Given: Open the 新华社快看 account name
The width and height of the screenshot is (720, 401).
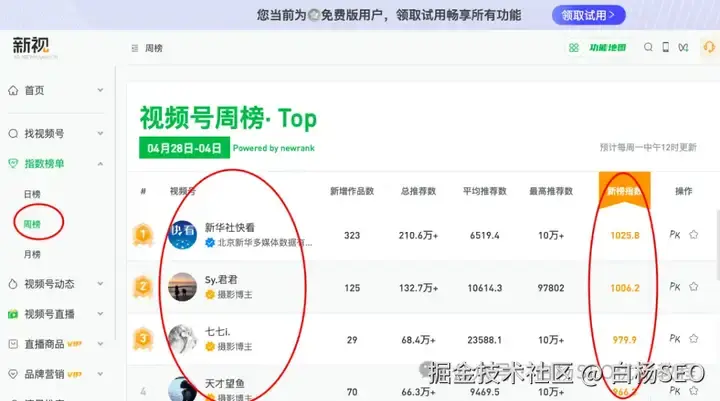Looking at the screenshot, I should pyautogui.click(x=230, y=227).
